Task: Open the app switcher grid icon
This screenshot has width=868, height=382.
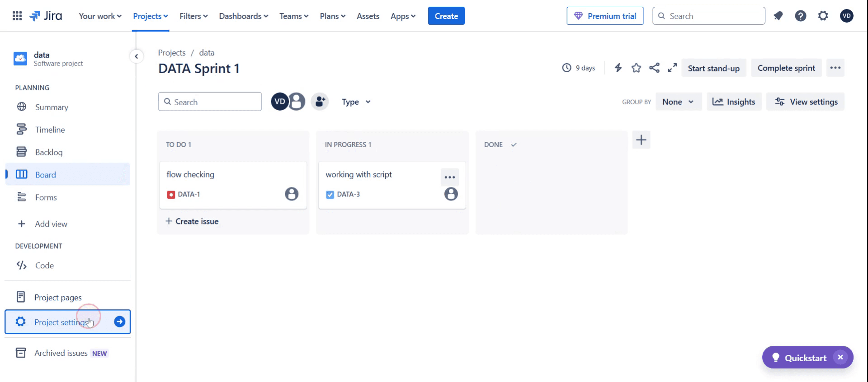Action: click(x=17, y=16)
